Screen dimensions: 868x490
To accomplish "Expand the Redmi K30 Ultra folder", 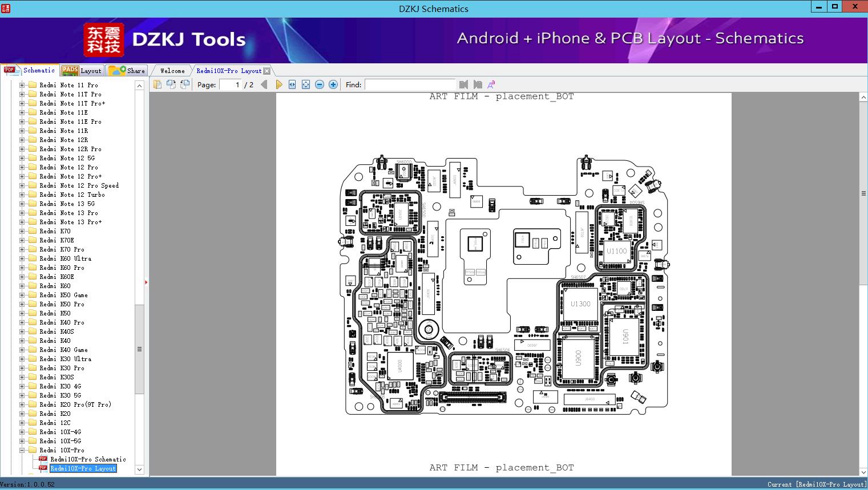I will click(x=22, y=359).
